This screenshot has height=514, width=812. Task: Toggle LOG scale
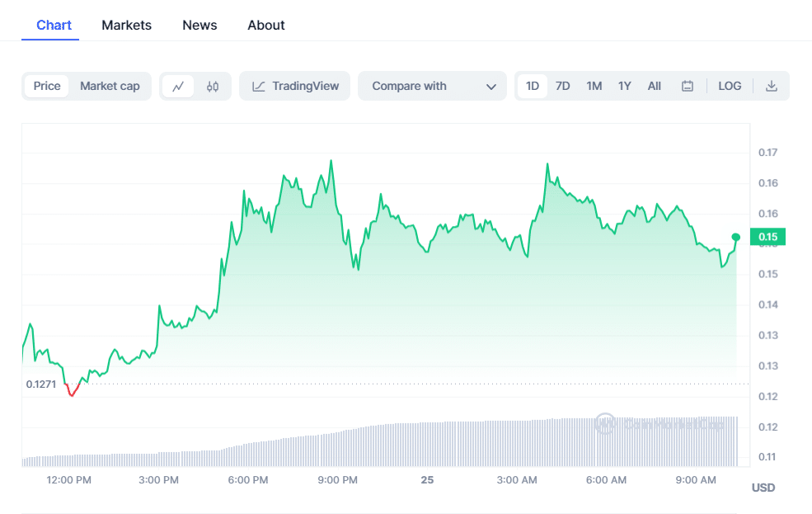[x=730, y=86]
